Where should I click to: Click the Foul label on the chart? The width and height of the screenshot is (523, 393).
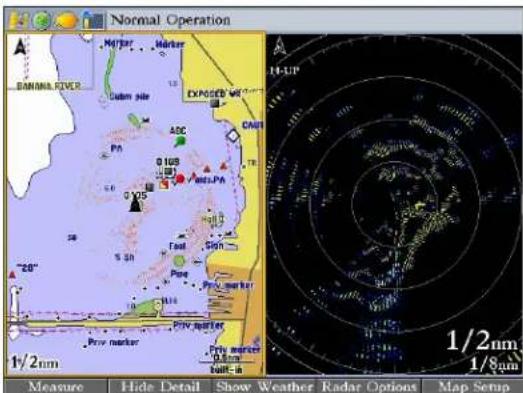(x=177, y=246)
